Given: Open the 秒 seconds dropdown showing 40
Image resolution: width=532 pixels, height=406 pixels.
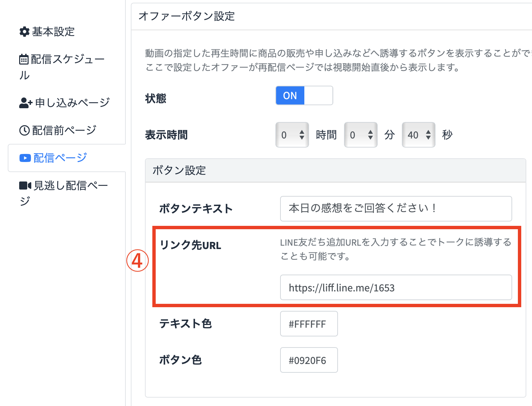Looking at the screenshot, I should (x=419, y=135).
